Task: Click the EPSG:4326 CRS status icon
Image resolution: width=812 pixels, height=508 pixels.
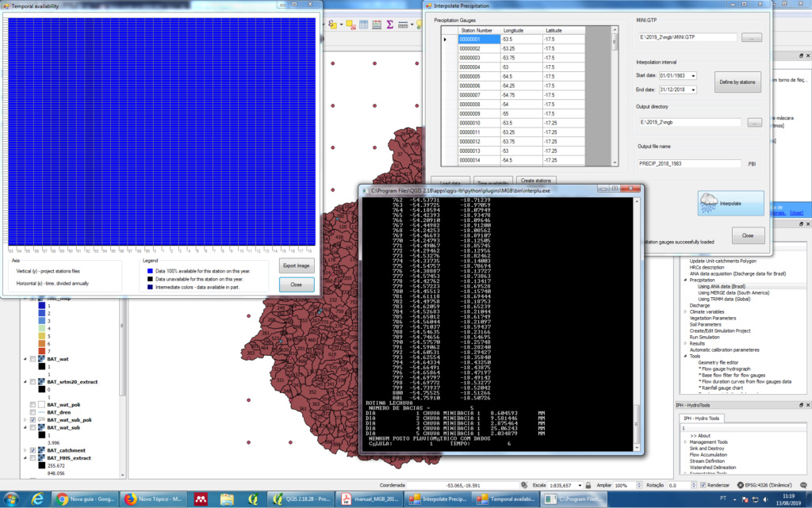Action: coord(741,485)
